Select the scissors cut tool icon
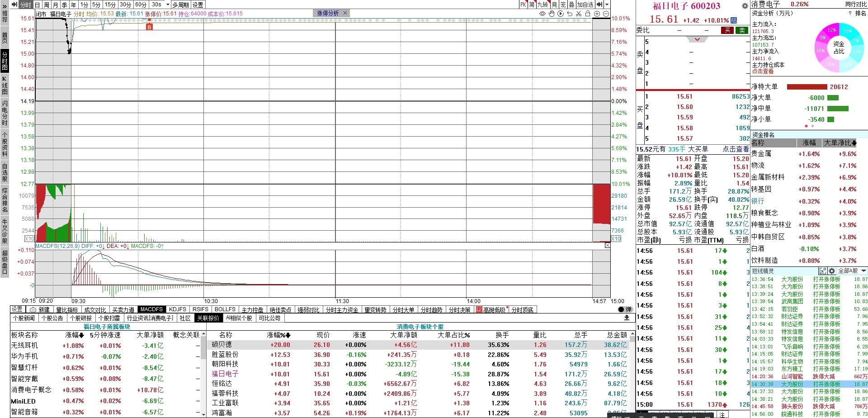 tap(579, 14)
